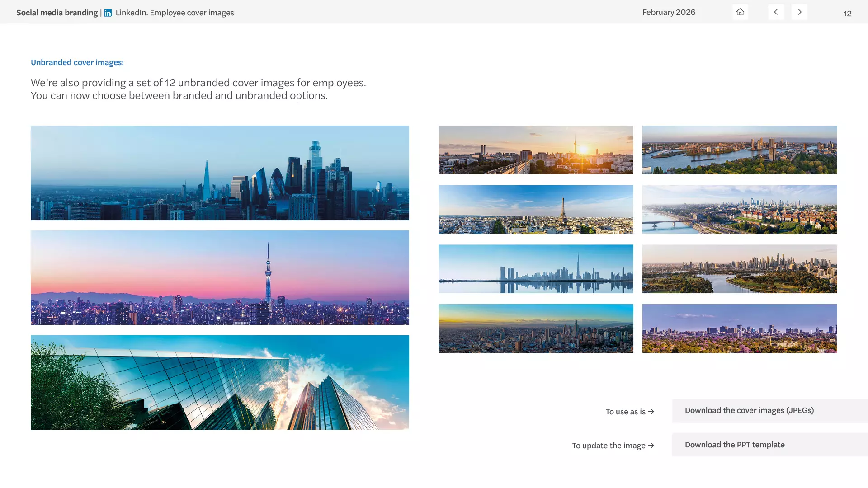Open the Dubai reflection skyline thumbnail
The image size is (868, 488).
coord(536,269)
